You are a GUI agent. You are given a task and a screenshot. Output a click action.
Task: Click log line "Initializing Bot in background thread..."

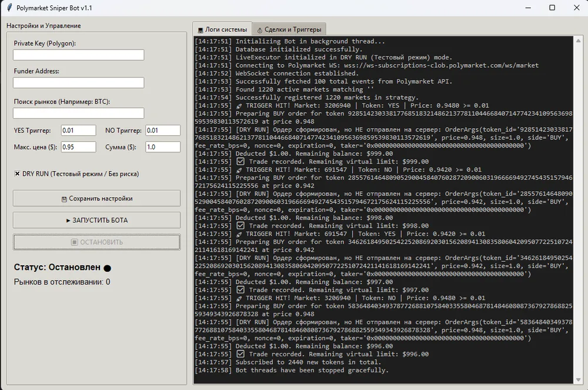[x=290, y=41]
